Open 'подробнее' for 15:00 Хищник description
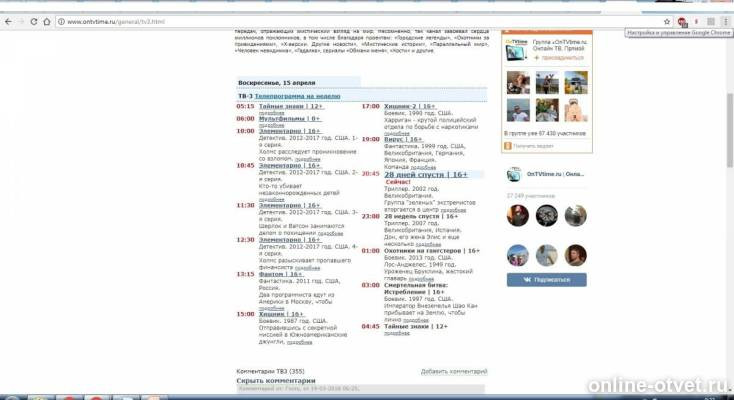The image size is (734, 400). click(299, 342)
